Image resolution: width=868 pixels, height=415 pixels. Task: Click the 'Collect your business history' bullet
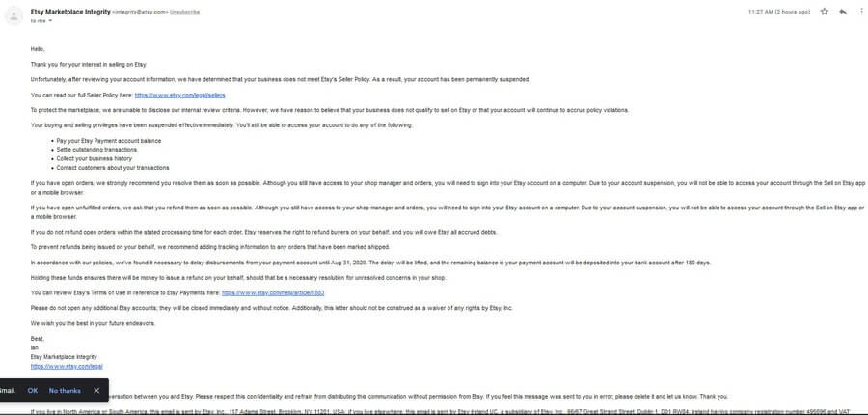95,158
